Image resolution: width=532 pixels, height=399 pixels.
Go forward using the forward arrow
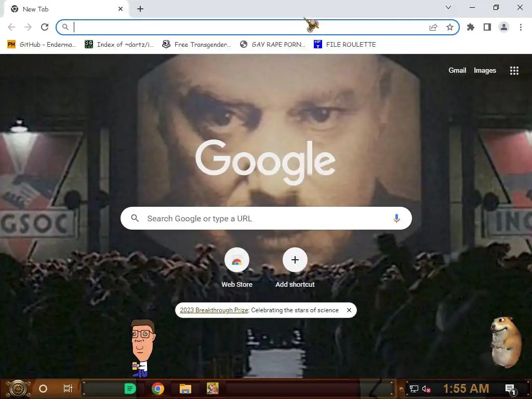coord(28,27)
